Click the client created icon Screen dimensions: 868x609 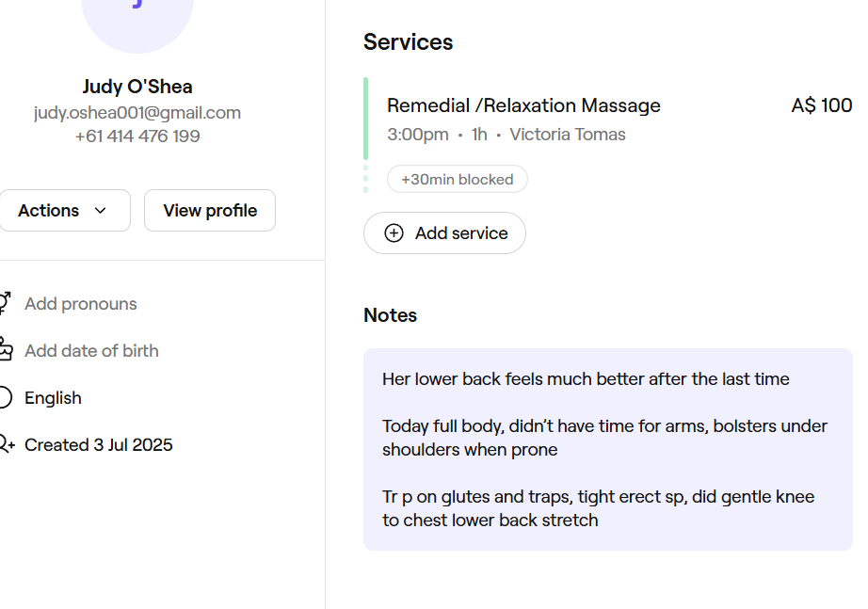(x=6, y=444)
